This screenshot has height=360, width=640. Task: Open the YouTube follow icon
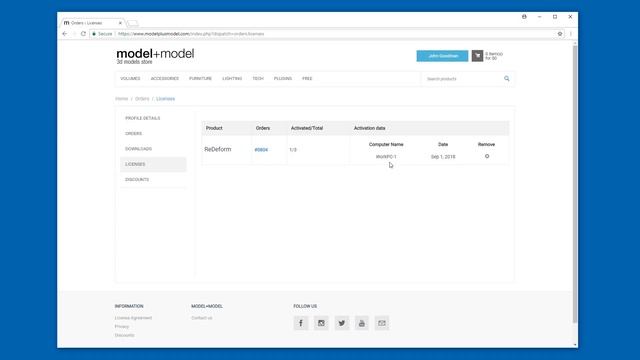[362, 323]
